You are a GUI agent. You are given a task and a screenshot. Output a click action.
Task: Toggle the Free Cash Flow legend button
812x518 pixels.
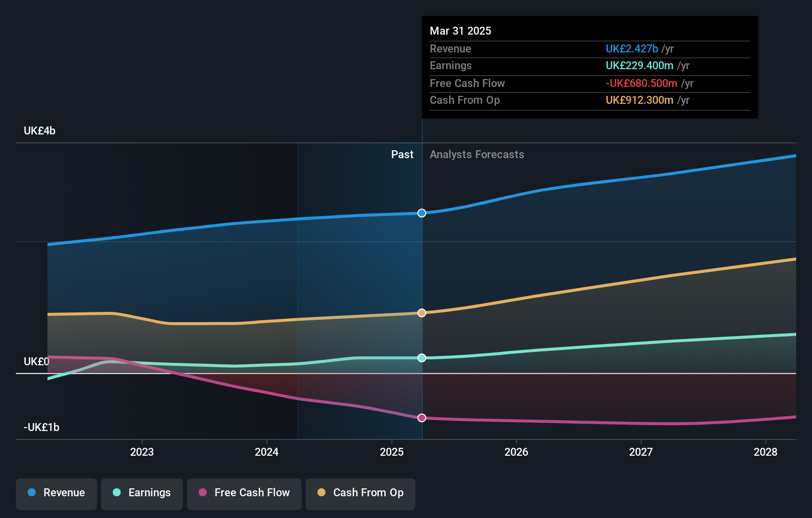244,494
